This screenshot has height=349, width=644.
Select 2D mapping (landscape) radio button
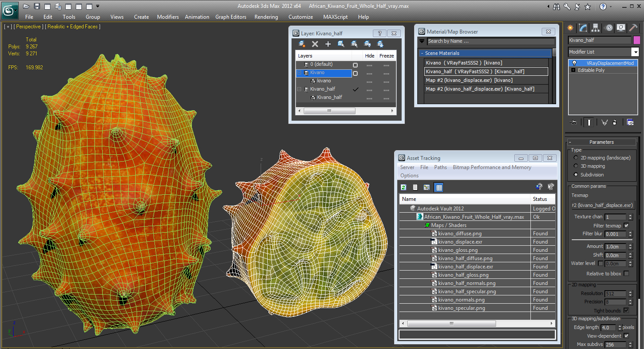coord(576,158)
